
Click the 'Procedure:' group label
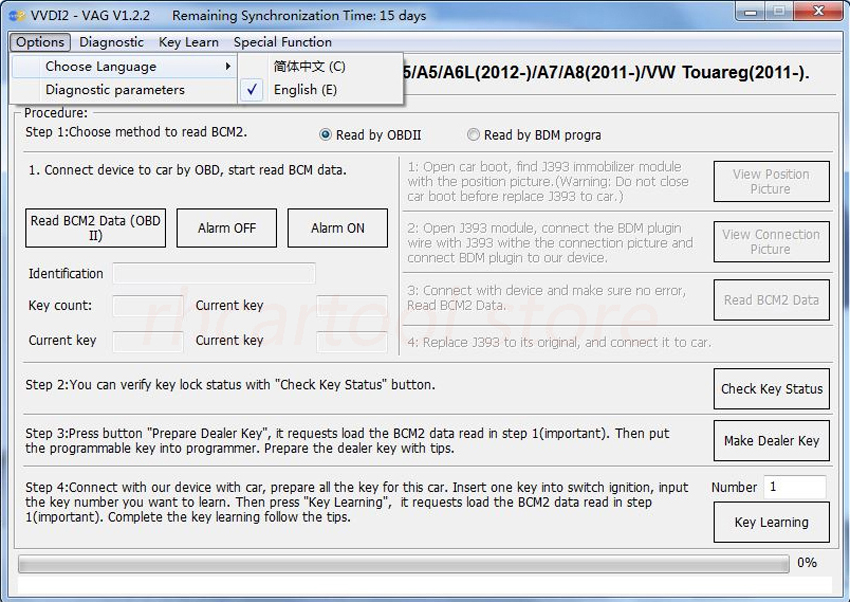coord(56,113)
